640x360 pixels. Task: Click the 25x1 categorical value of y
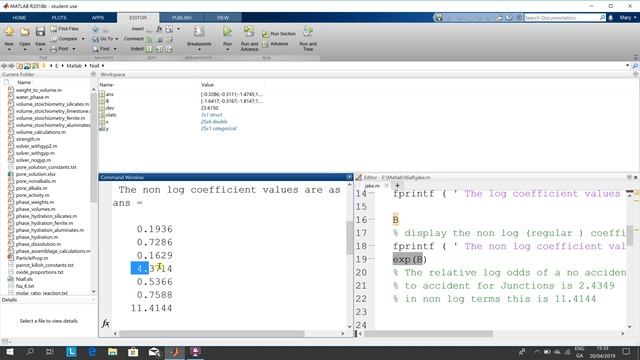[x=218, y=129]
